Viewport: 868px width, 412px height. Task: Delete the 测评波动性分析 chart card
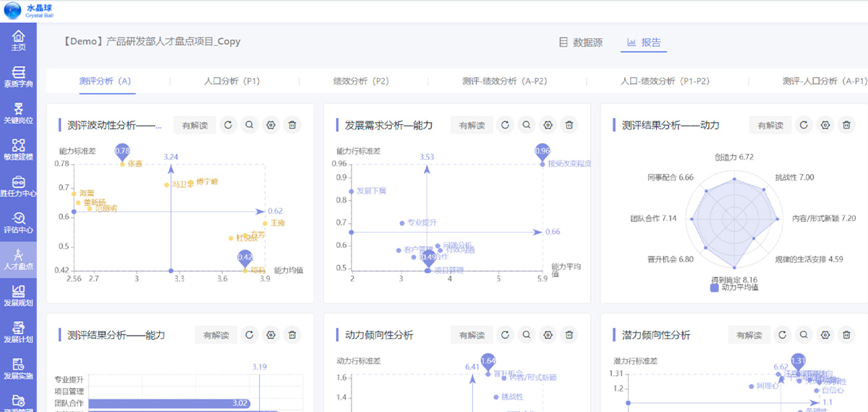point(292,125)
